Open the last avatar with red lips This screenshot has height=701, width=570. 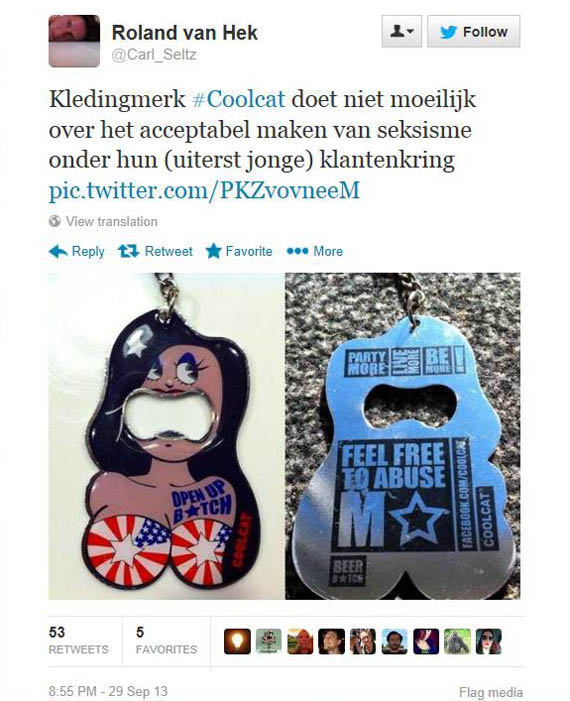pos(489,642)
